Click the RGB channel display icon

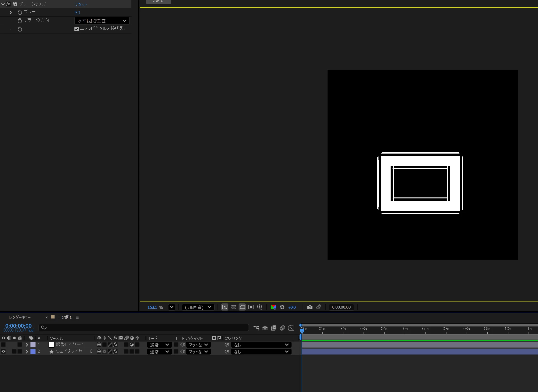(273, 307)
